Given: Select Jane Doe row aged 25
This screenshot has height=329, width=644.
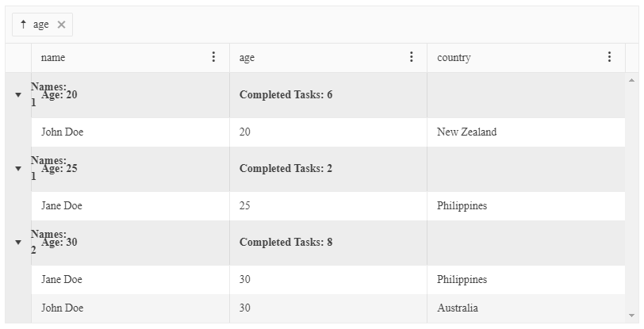Looking at the screenshot, I should (62, 206).
